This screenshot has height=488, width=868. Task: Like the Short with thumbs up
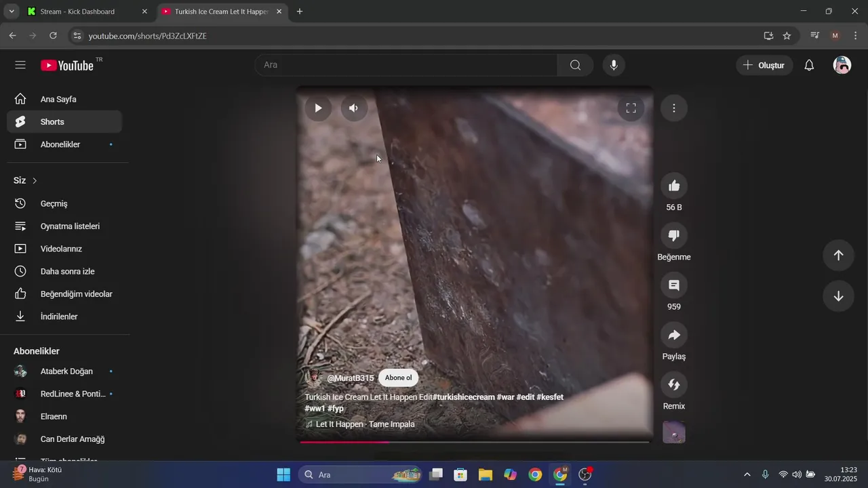(674, 186)
